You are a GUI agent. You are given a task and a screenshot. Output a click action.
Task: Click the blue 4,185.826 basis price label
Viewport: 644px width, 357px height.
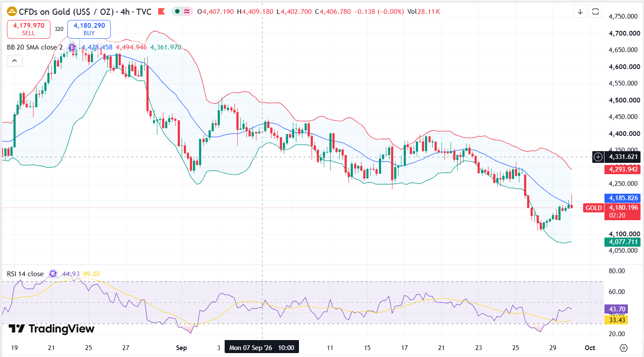click(x=622, y=198)
